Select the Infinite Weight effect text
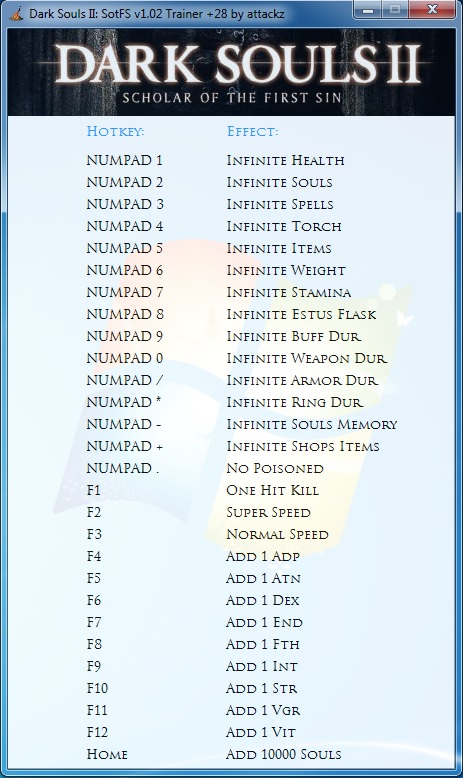 (286, 270)
